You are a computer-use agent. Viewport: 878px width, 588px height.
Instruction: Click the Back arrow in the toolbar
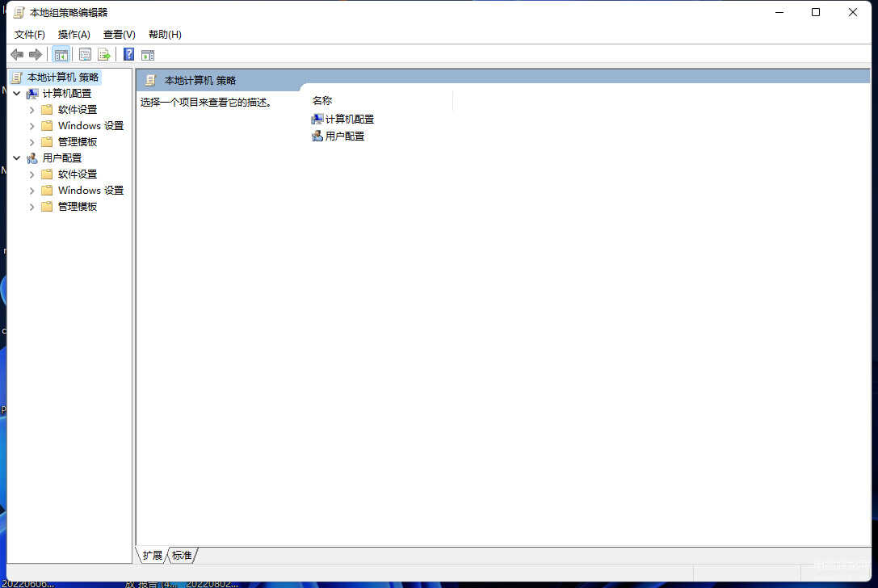pyautogui.click(x=17, y=55)
